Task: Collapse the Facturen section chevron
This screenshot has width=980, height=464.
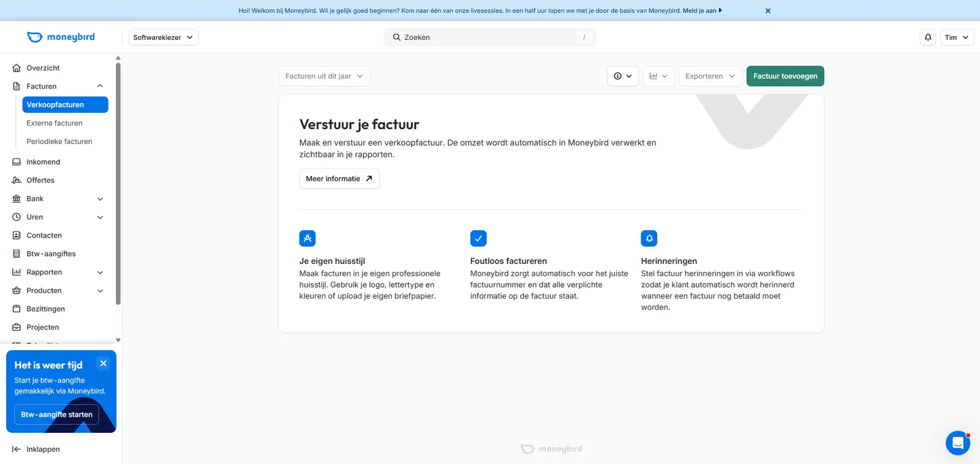Action: pyautogui.click(x=100, y=86)
